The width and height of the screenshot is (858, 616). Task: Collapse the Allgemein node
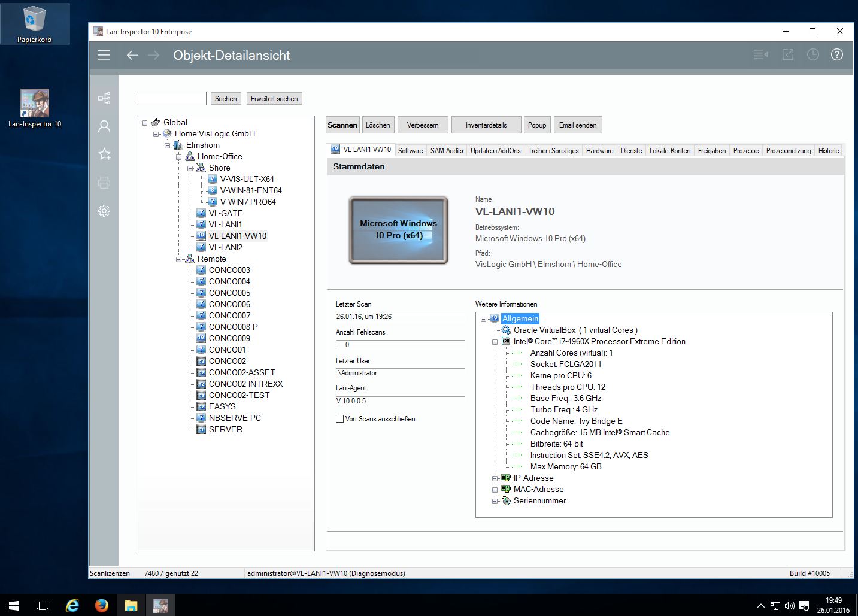click(483, 319)
